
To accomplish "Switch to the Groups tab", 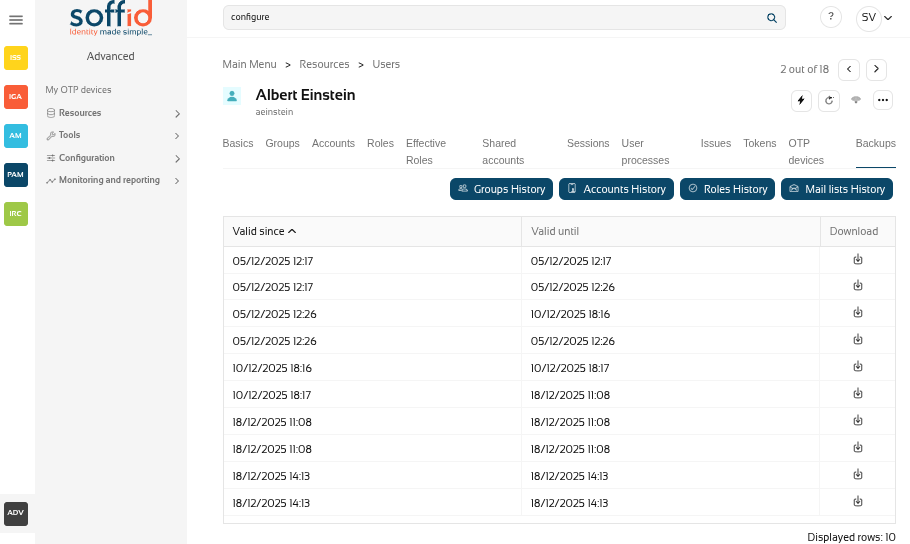I will tap(282, 143).
